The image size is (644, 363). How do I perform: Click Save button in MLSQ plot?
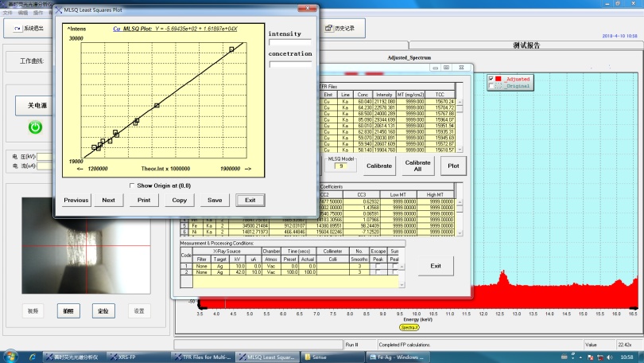215,200
